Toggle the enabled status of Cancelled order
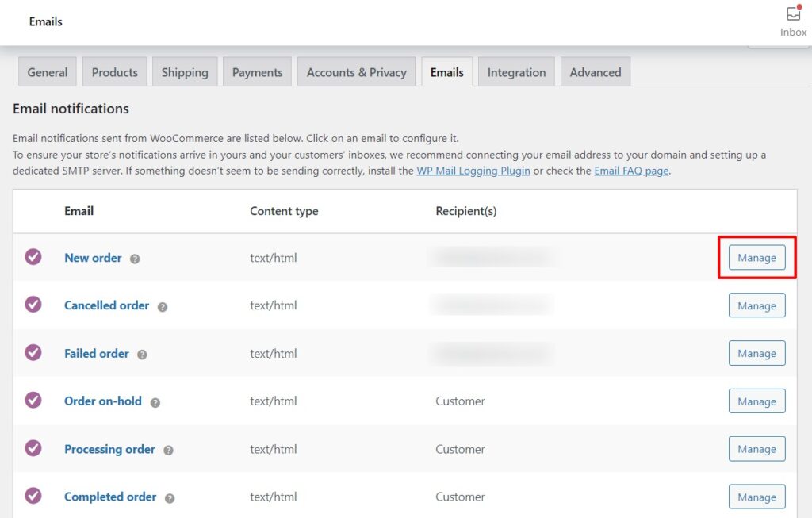Screen dimensions: 812x518 (x=33, y=305)
